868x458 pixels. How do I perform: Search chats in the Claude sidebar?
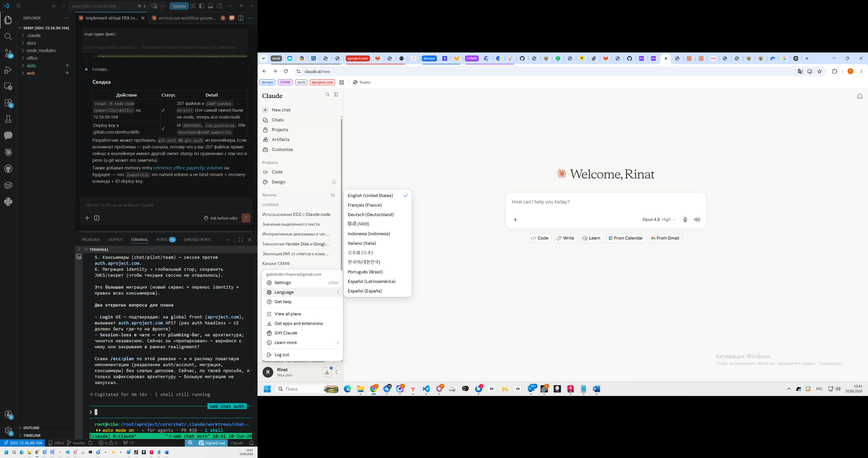tap(327, 95)
